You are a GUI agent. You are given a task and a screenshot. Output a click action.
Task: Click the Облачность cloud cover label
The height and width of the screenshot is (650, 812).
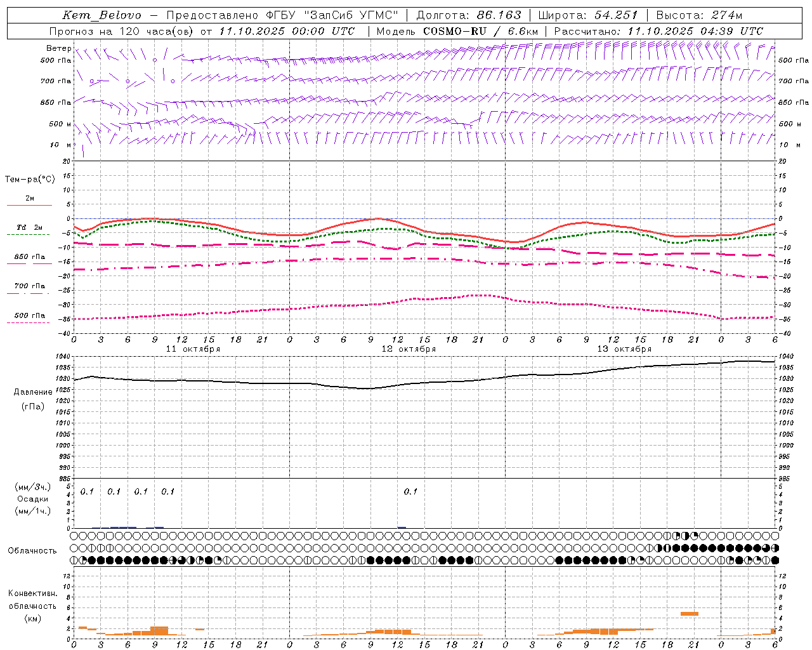point(32,551)
